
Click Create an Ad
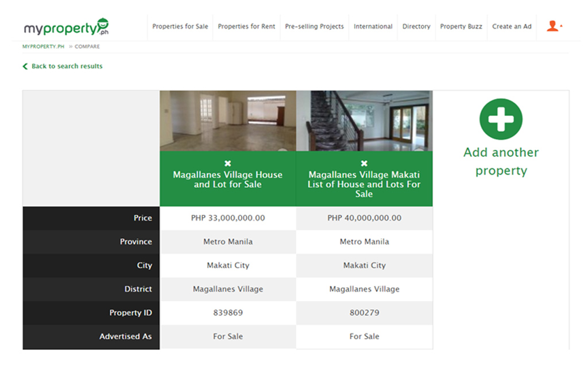(512, 26)
